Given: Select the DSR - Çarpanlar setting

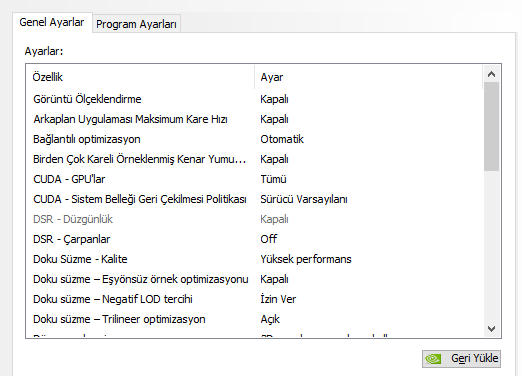Looking at the screenshot, I should click(x=255, y=239).
